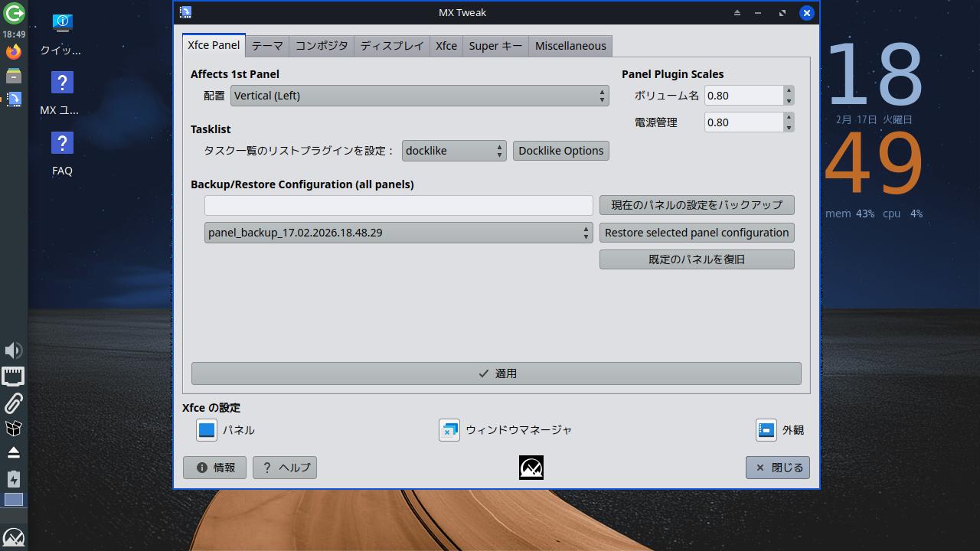
Task: Click the Docklike Options button
Action: (x=561, y=151)
